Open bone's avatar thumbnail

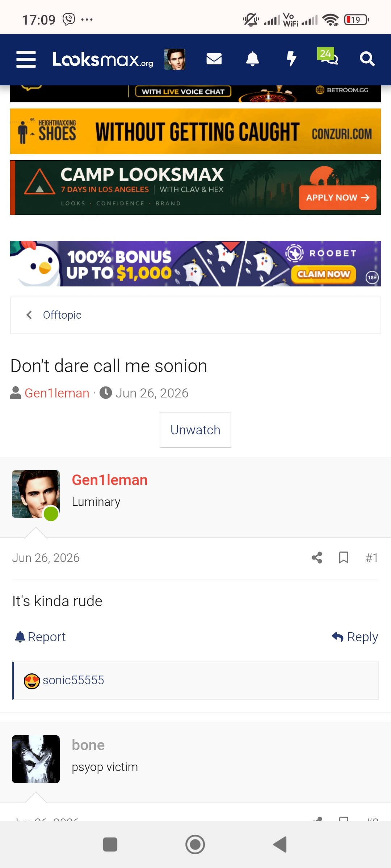(x=36, y=759)
